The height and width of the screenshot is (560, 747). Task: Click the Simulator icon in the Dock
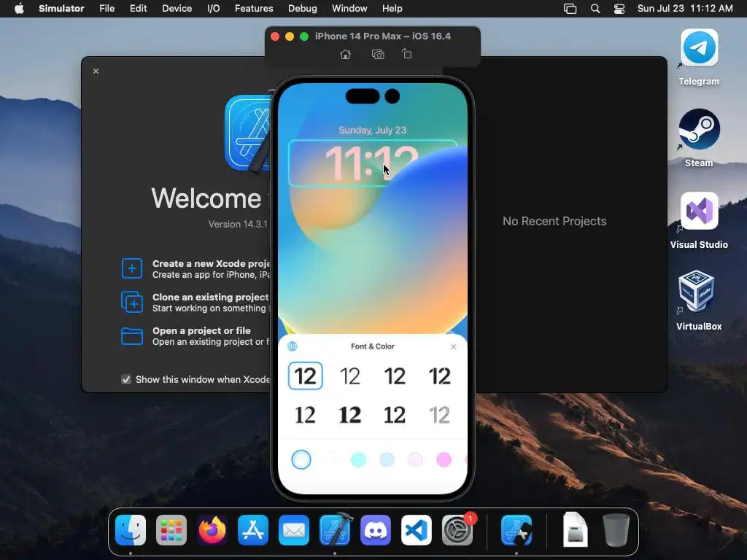(516, 530)
